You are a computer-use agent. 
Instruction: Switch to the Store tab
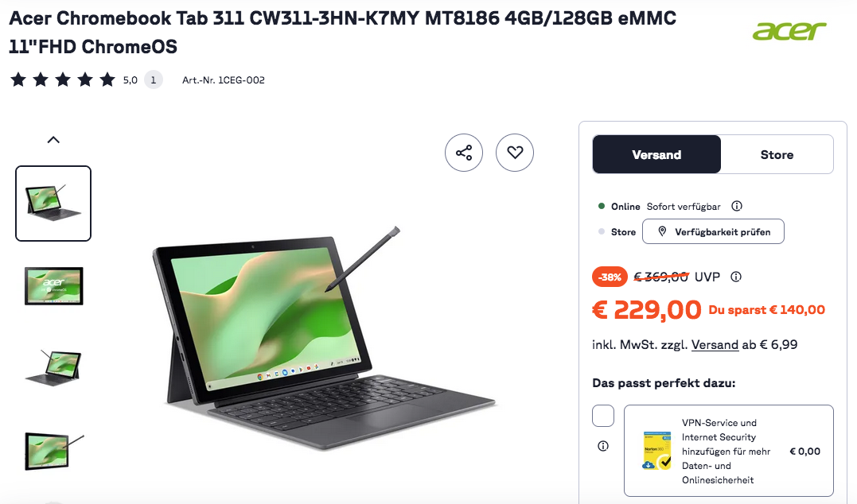coord(777,154)
